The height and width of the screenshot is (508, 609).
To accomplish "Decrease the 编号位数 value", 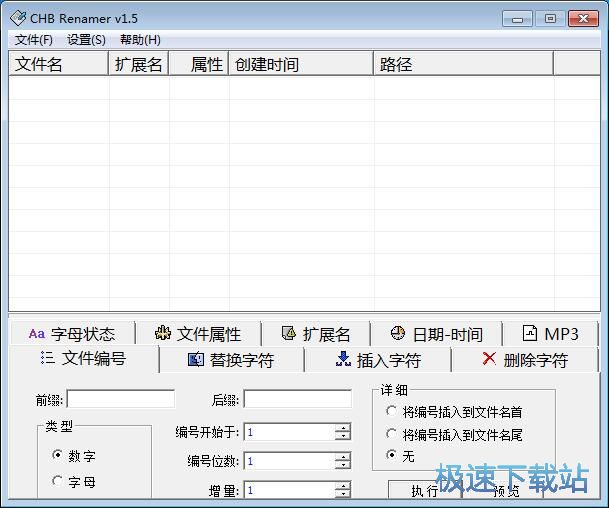I will [343, 465].
